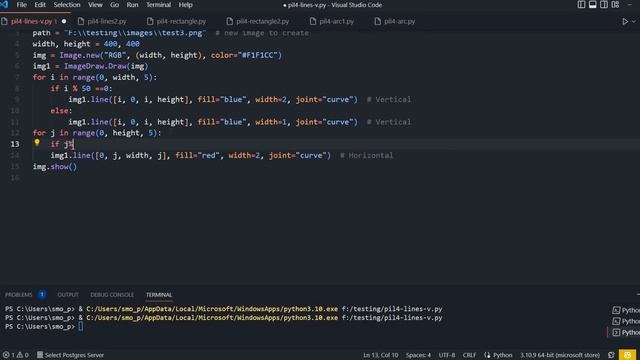This screenshot has width=640, height=360.
Task: Click the lightbulb quick-fix icon on line 13
Action: point(37,142)
